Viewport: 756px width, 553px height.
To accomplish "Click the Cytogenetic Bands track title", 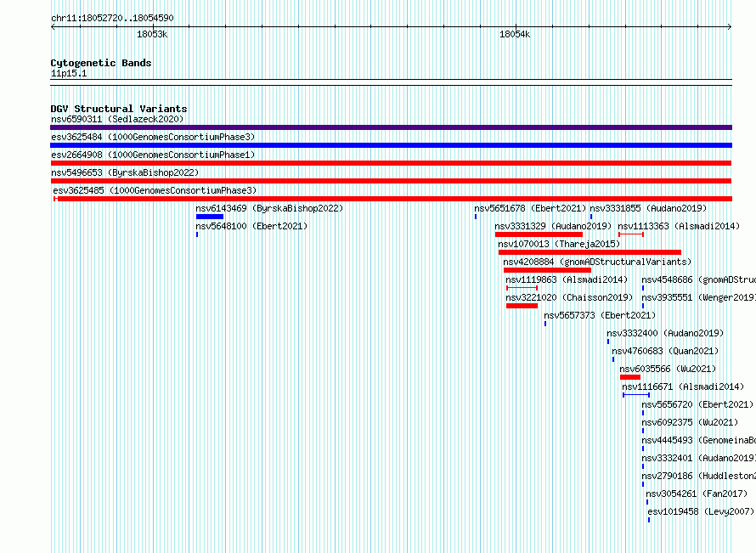I will 101,63.
